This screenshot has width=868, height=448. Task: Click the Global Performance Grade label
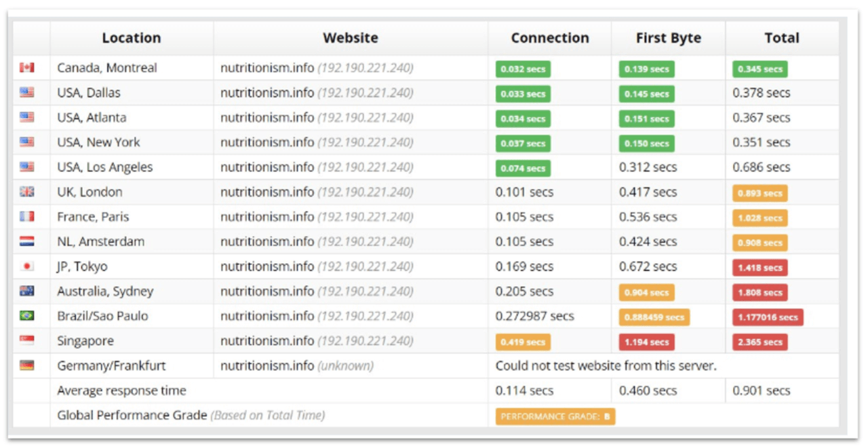132,415
